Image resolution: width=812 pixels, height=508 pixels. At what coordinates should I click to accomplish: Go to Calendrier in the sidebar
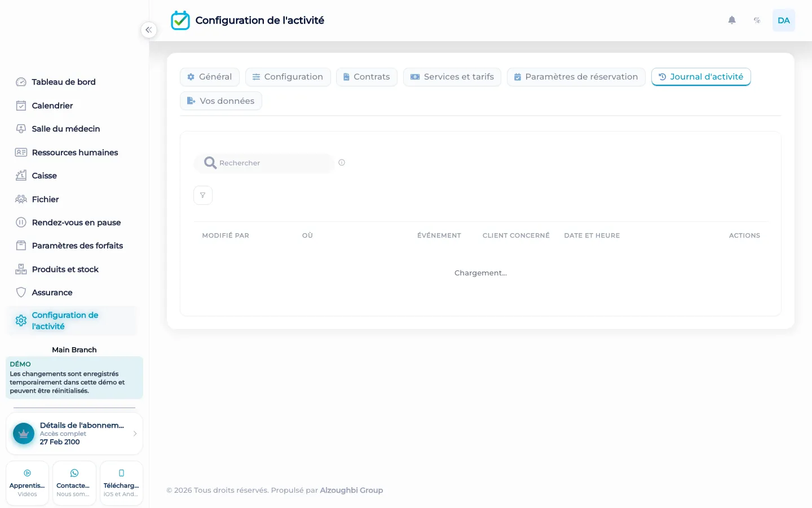(74, 106)
